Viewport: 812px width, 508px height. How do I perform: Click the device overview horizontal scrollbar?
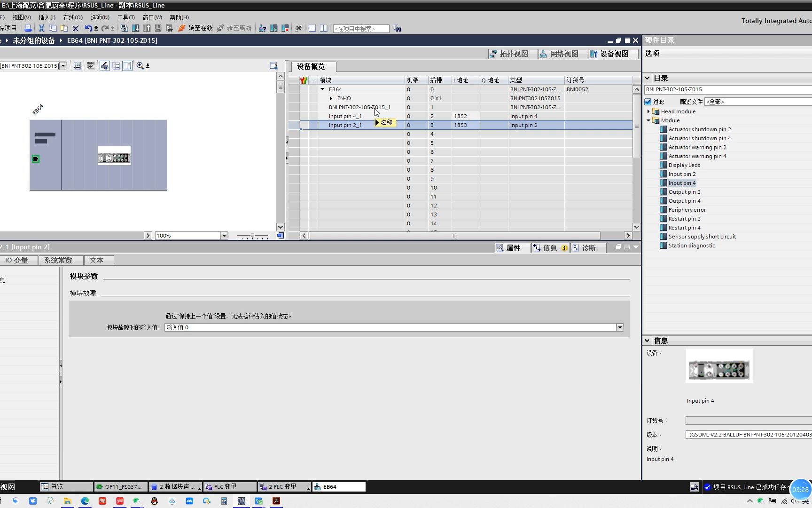point(454,236)
